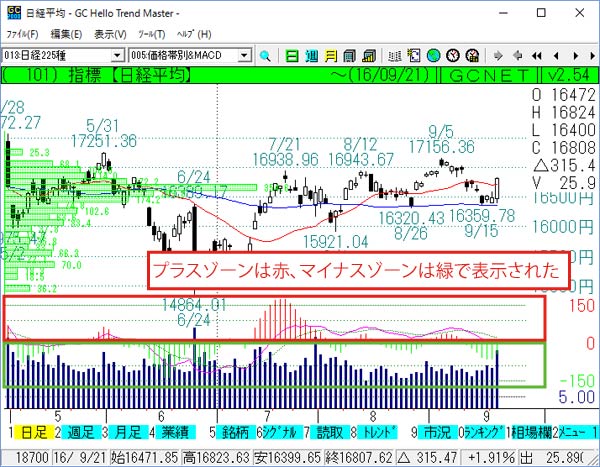Expand the 013:日経225種 stock dropdown
Image resolution: width=600 pixels, height=467 pixels.
pyautogui.click(x=117, y=56)
